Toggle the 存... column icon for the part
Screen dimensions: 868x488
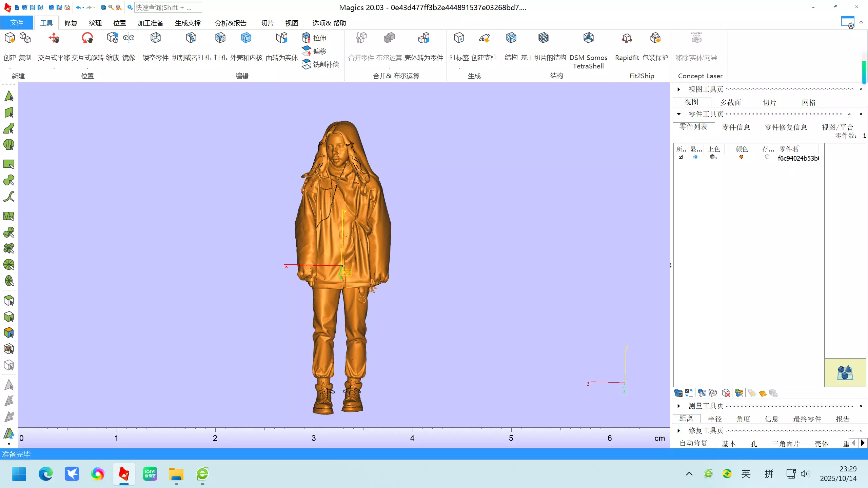tap(767, 157)
